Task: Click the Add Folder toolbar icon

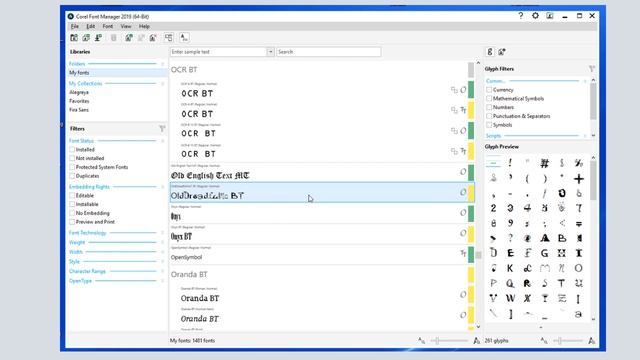Action: [x=74, y=38]
